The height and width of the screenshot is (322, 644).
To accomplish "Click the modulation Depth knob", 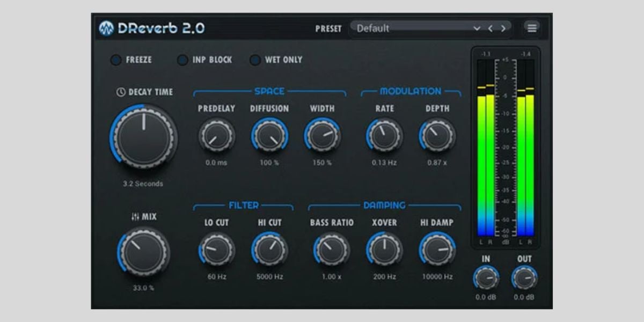I will 437,135.
